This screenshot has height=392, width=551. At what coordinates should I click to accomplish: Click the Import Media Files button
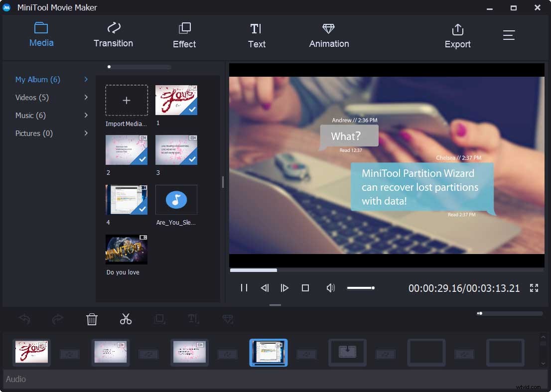126,100
